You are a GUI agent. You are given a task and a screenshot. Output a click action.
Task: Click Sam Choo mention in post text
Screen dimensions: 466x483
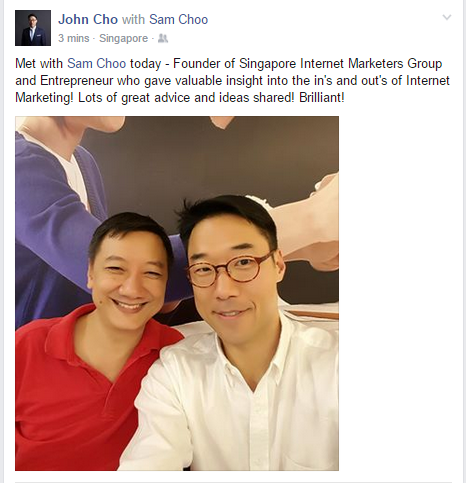[97, 63]
